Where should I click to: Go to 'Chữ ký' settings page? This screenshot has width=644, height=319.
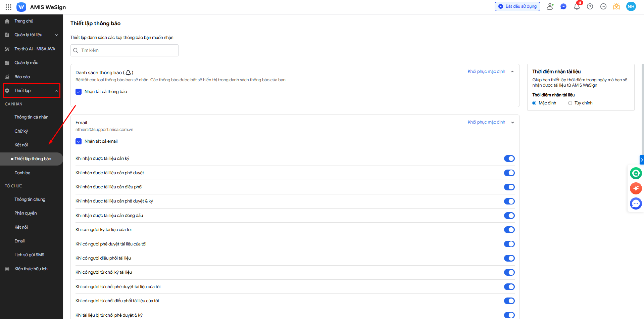(x=21, y=131)
